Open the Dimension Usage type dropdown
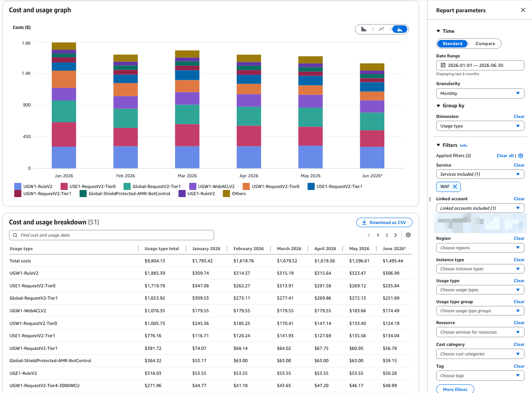This screenshot has width=532, height=393. point(480,126)
